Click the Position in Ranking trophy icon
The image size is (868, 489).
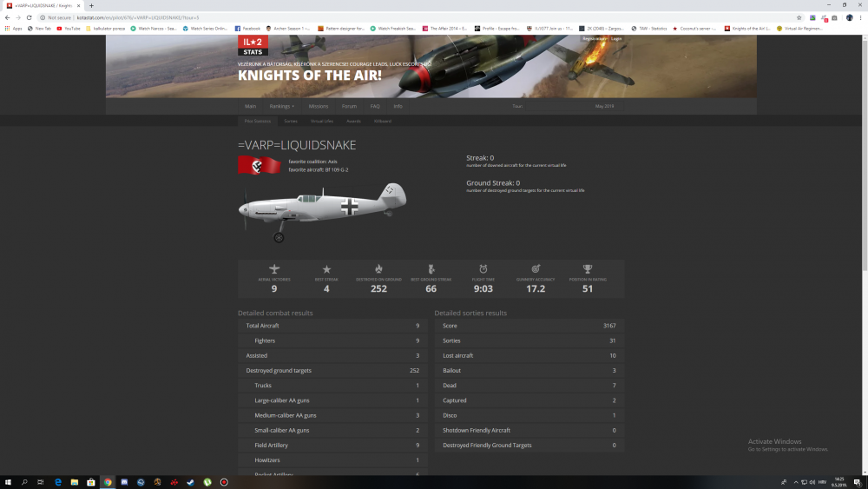(588, 268)
